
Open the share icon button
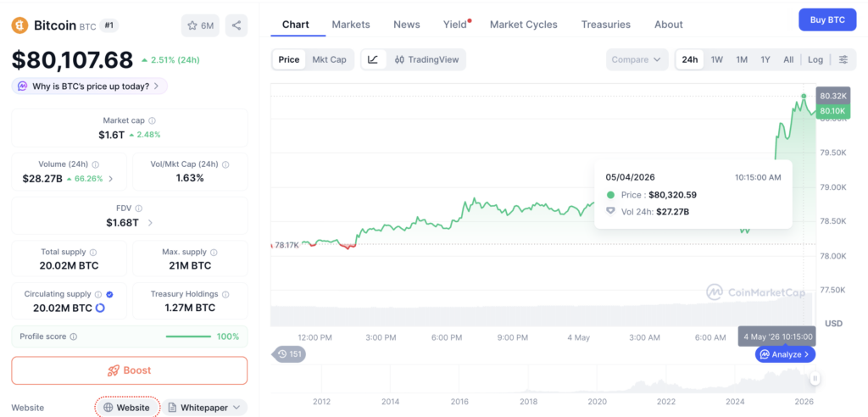pos(236,25)
